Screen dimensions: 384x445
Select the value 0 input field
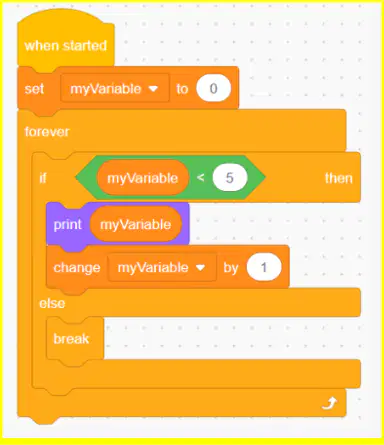click(x=213, y=89)
